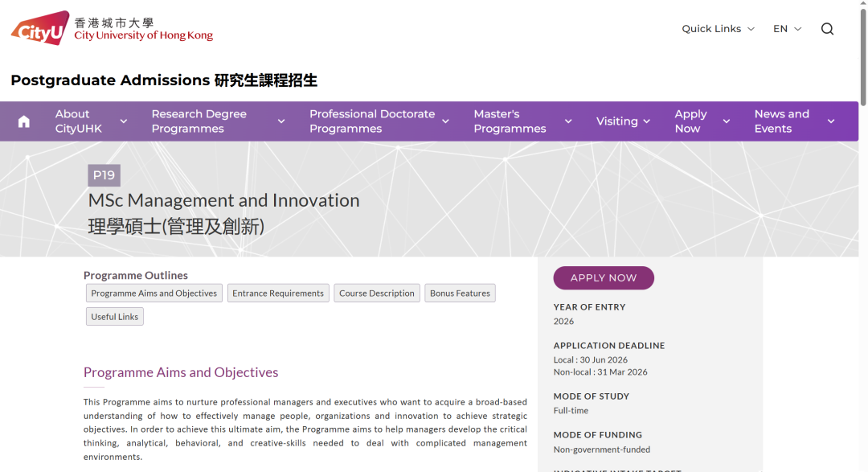
Task: Expand the Quick Links dropdown
Action: [x=718, y=28]
